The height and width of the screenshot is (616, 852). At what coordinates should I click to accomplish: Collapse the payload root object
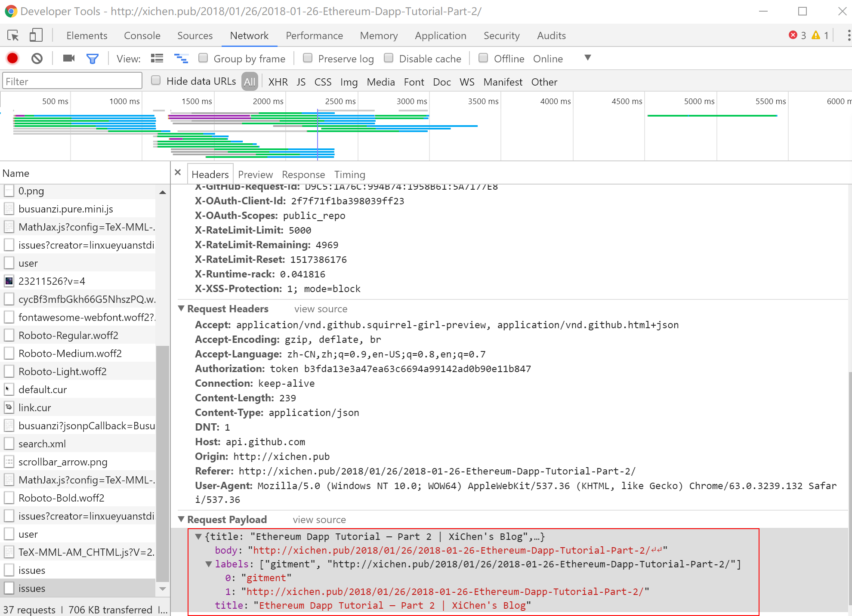(x=198, y=536)
